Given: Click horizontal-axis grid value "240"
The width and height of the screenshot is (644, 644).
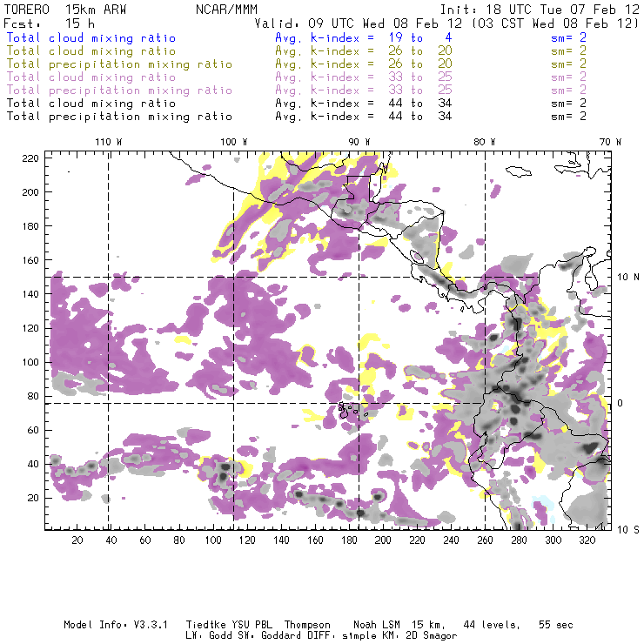Looking at the screenshot, I should (451, 540).
